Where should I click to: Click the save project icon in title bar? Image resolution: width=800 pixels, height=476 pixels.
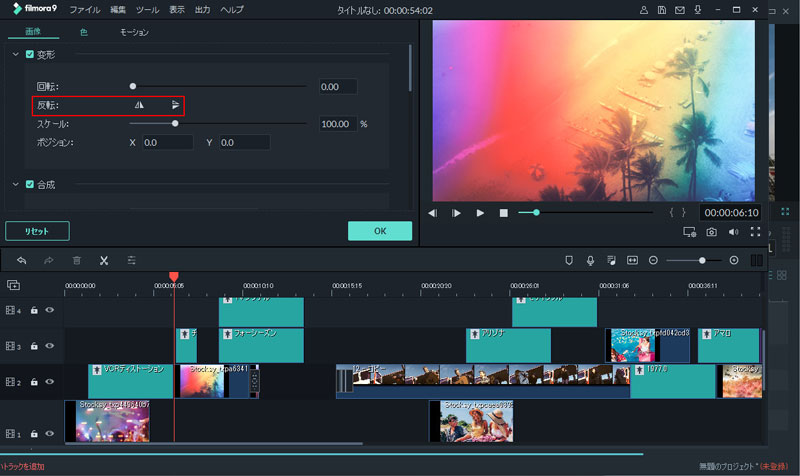[662, 10]
